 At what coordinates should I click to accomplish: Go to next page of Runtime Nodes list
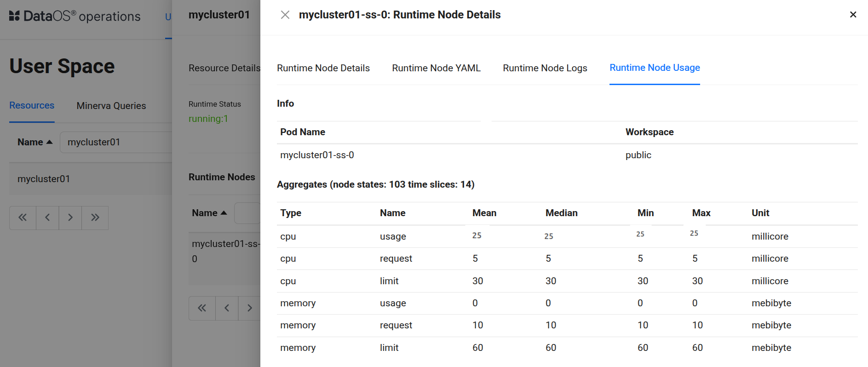tap(249, 308)
